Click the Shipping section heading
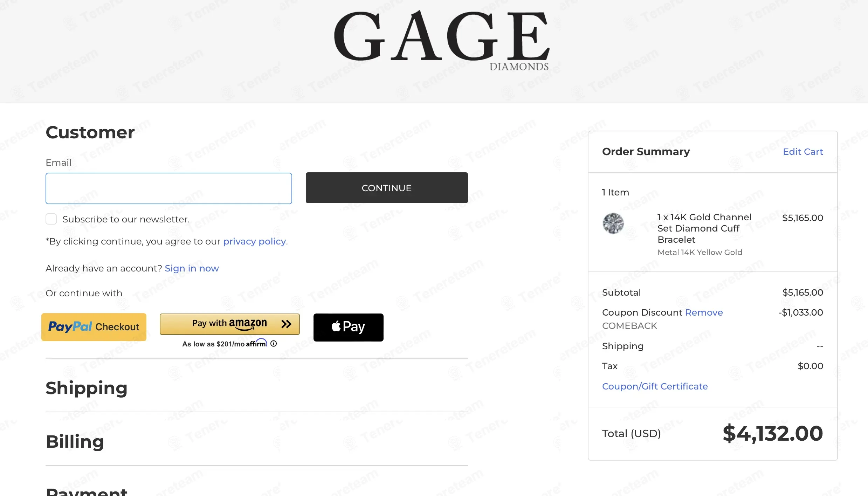This screenshot has height=496, width=868. [87, 388]
